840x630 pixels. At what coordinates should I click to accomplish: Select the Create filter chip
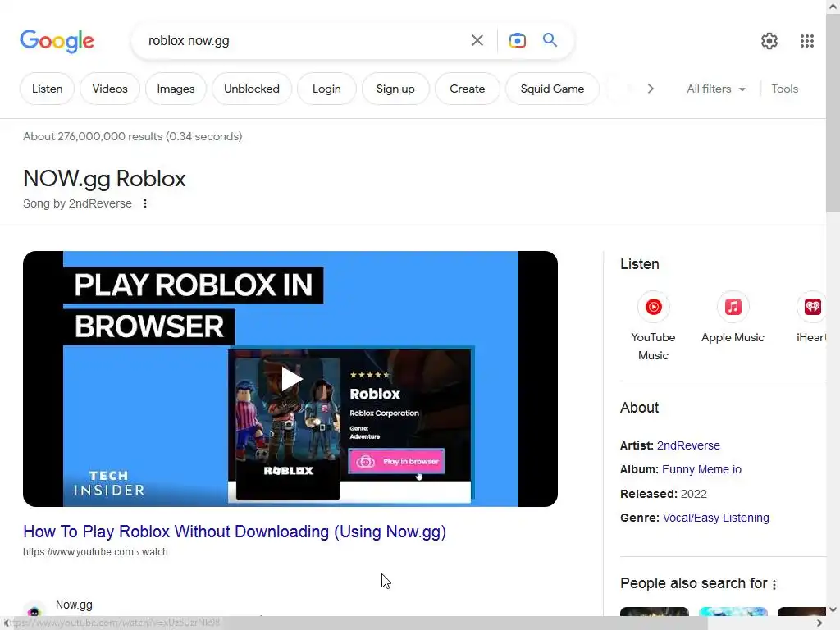[467, 89]
